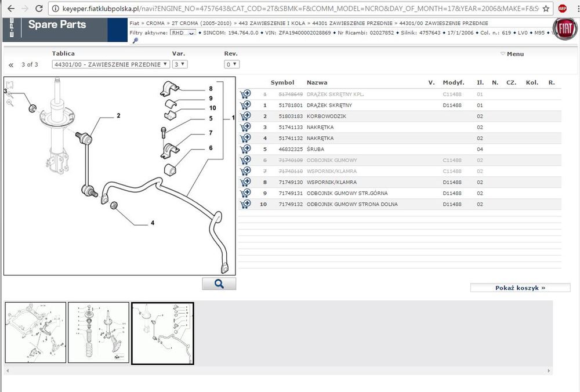Image resolution: width=580 pixels, height=392 pixels.
Task: Click callout number 10 in the diagram
Action: tap(212, 108)
